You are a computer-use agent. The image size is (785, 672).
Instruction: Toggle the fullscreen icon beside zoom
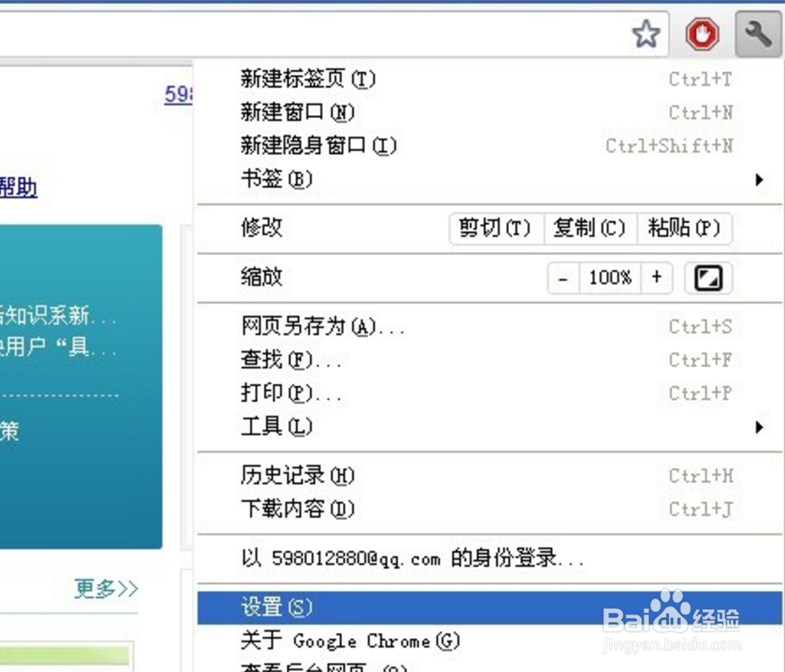click(708, 278)
